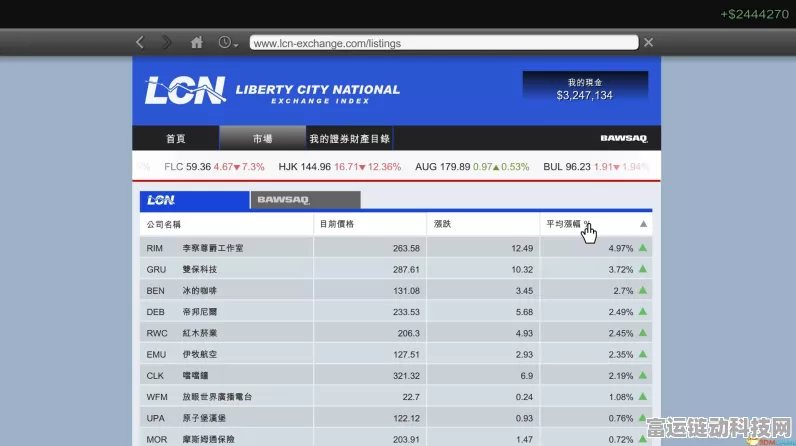Click price 263.58 in RIM row

pos(406,249)
